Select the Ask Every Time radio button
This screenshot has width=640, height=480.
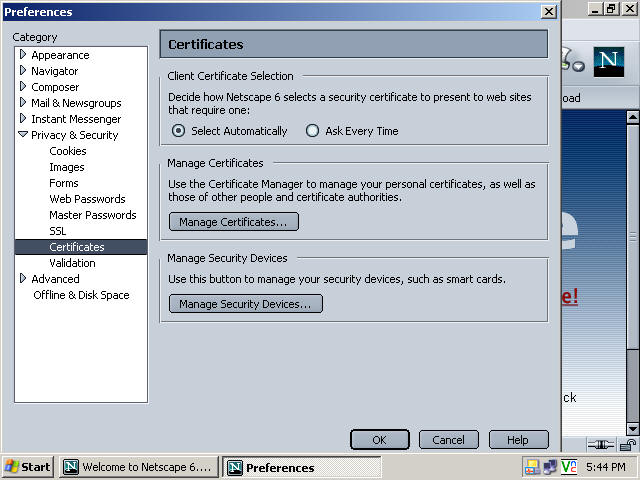click(x=312, y=131)
